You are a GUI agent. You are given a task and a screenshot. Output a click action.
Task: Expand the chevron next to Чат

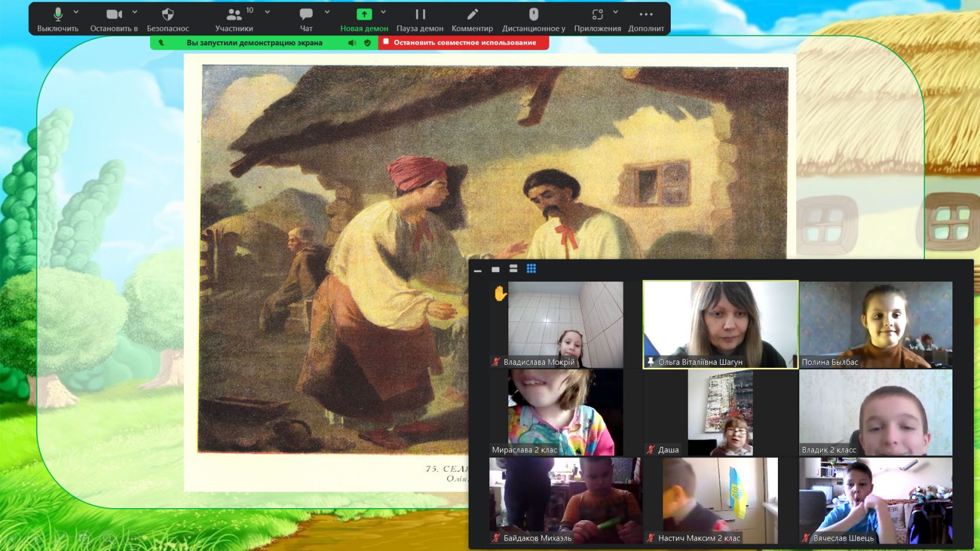pyautogui.click(x=327, y=12)
